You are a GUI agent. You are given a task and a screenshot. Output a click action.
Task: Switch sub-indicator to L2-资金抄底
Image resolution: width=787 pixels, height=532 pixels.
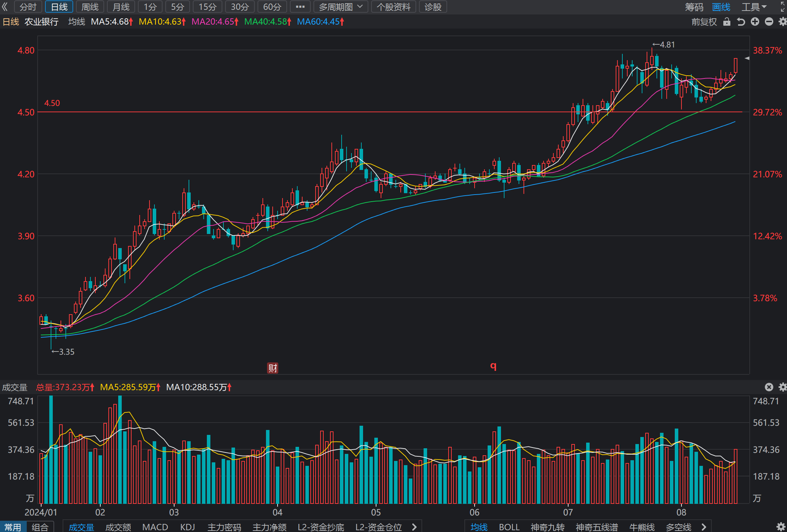click(x=321, y=527)
